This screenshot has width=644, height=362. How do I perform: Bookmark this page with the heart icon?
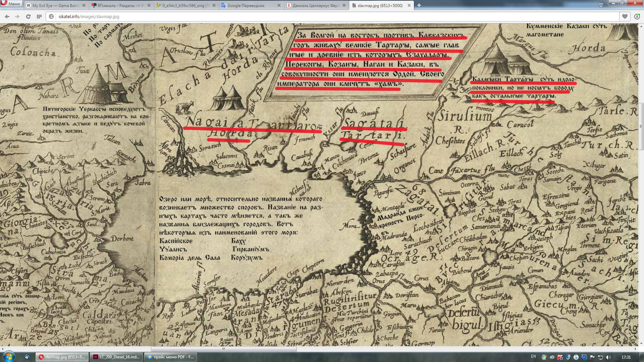pyautogui.click(x=625, y=16)
